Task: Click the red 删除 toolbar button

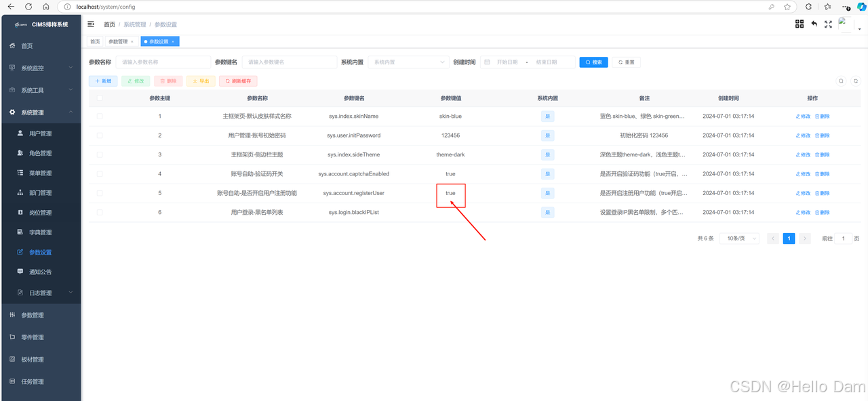Action: point(168,81)
